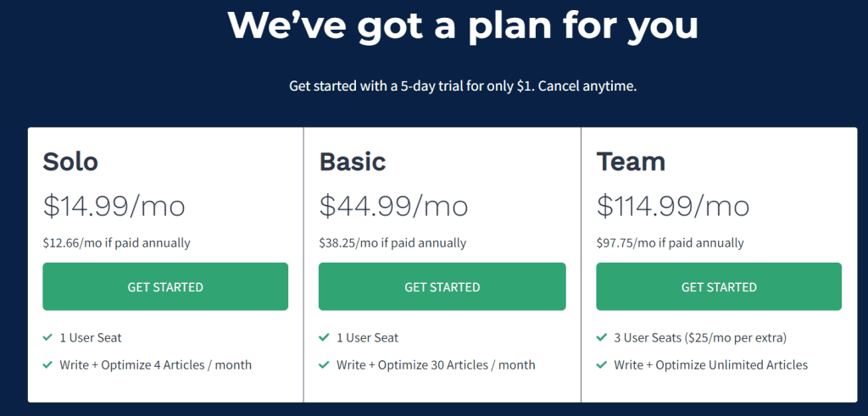
Task: Click the Basic 30 Articles checkmark icon
Action: click(x=324, y=364)
